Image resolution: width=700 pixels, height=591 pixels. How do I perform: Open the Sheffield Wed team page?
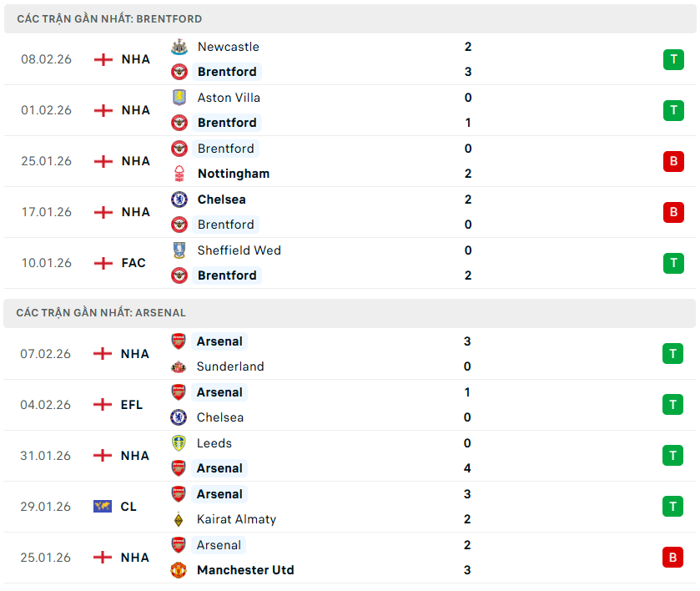pyautogui.click(x=239, y=250)
